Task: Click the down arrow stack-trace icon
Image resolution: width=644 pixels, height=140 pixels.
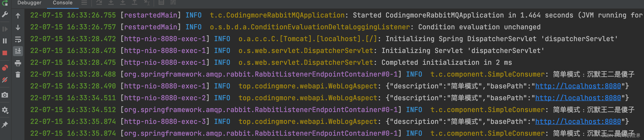Action: click(x=18, y=27)
